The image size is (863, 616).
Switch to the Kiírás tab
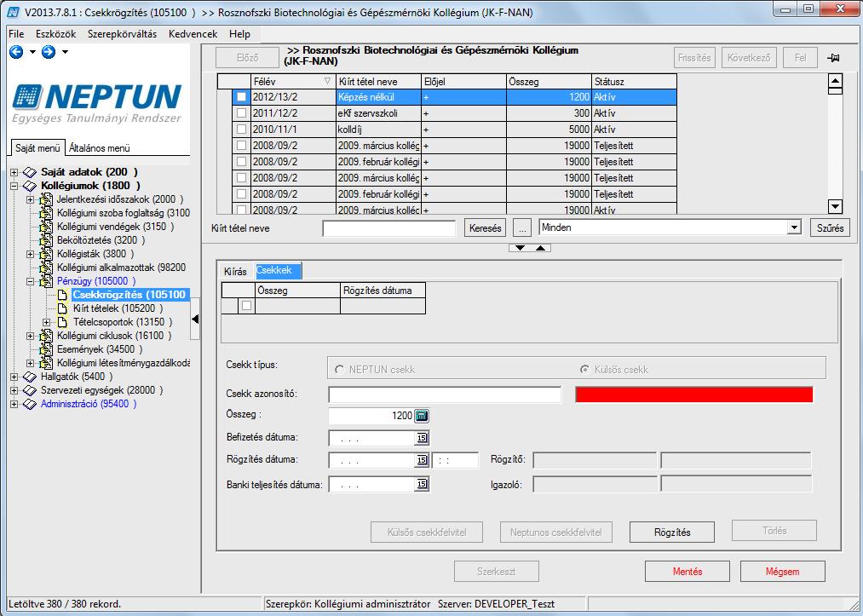236,272
